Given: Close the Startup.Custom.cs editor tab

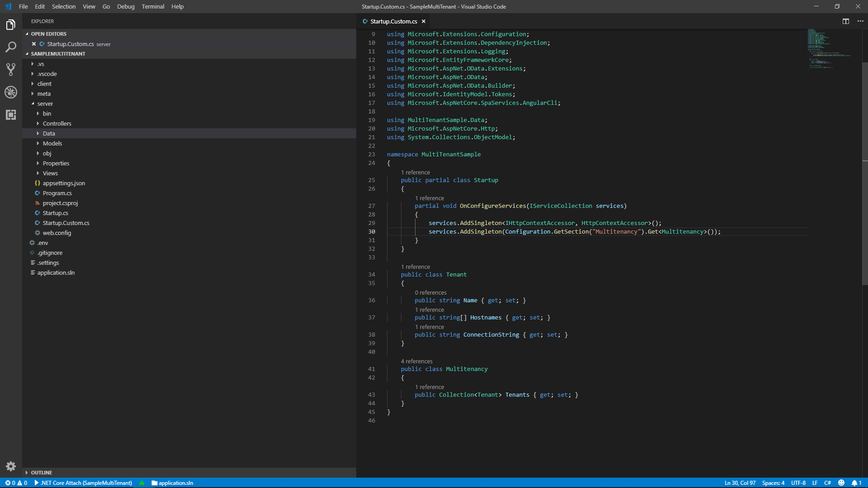Looking at the screenshot, I should [x=424, y=21].
